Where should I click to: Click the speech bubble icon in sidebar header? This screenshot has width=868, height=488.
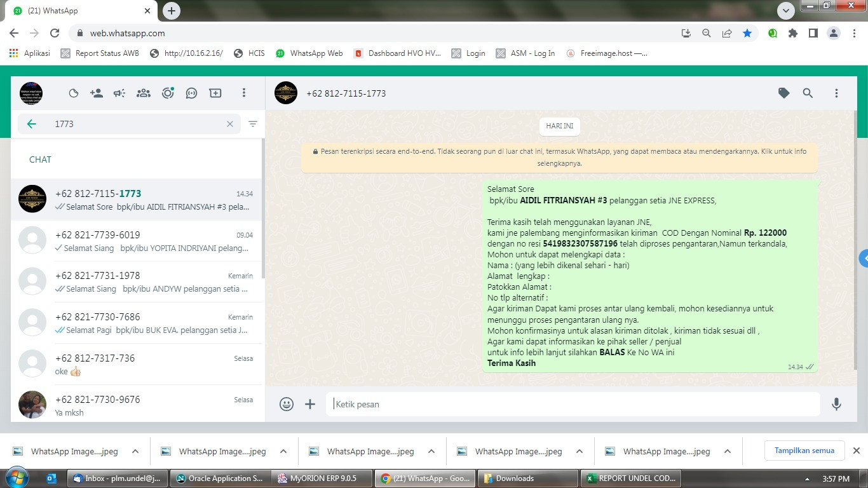click(191, 93)
